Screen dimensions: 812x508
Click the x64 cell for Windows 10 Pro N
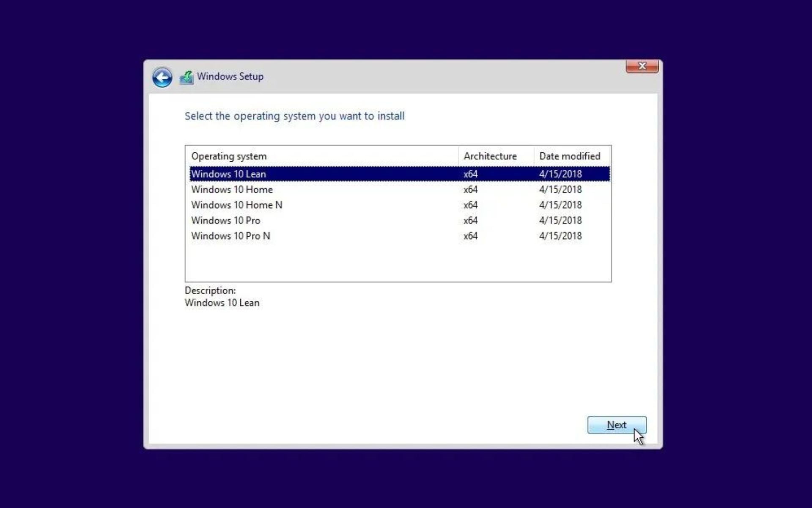[x=470, y=236]
